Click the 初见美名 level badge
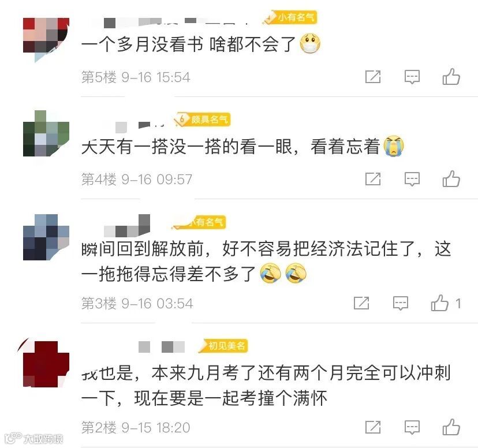This screenshot has width=478, height=448. point(223,346)
